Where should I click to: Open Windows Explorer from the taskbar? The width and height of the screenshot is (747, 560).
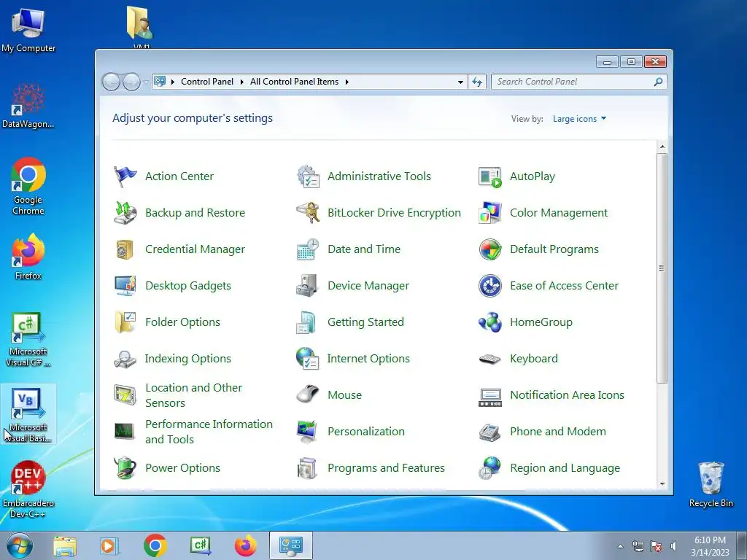point(65,545)
